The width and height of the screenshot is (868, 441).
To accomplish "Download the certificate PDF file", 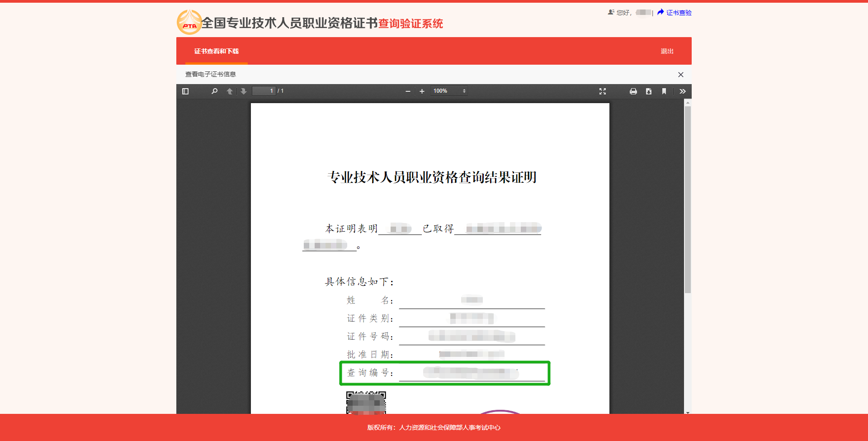I will pos(649,91).
